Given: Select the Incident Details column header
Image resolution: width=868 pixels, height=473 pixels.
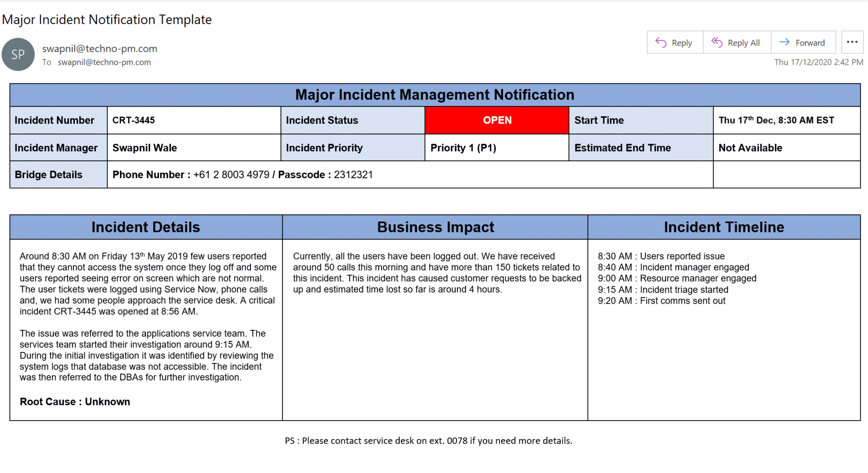Looking at the screenshot, I should tap(146, 227).
